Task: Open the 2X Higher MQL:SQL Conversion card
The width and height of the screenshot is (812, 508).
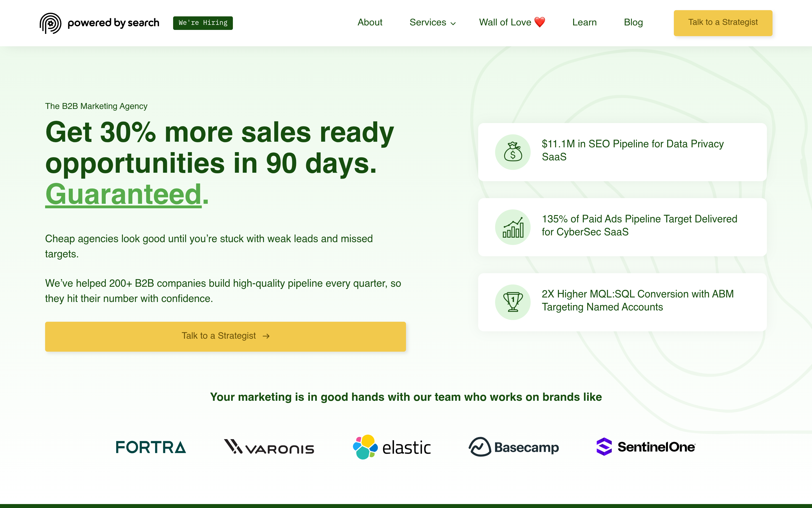Action: point(622,302)
